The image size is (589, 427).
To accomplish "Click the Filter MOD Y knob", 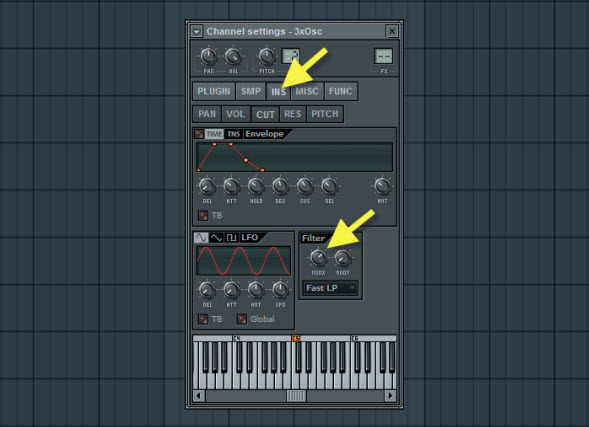I will 343,258.
